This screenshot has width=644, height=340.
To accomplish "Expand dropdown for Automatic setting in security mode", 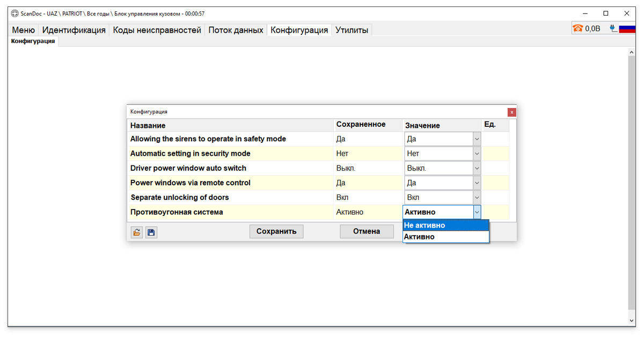I will (477, 154).
